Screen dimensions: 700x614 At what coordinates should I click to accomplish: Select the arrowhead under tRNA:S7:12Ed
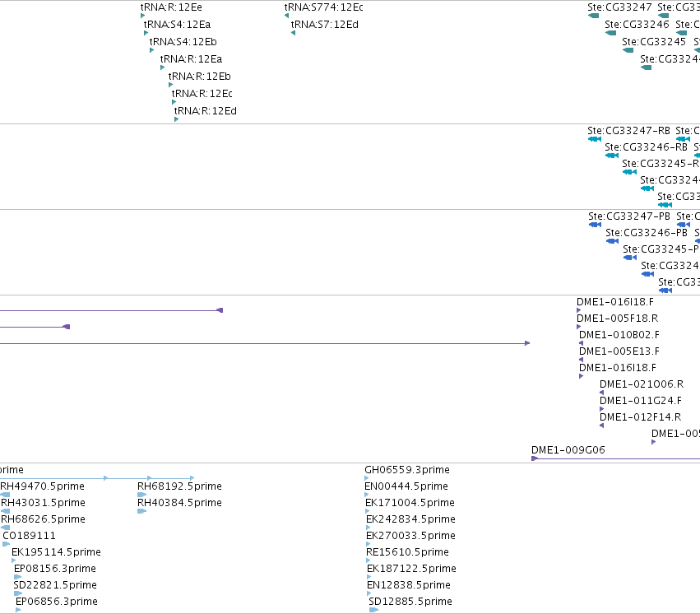293,33
